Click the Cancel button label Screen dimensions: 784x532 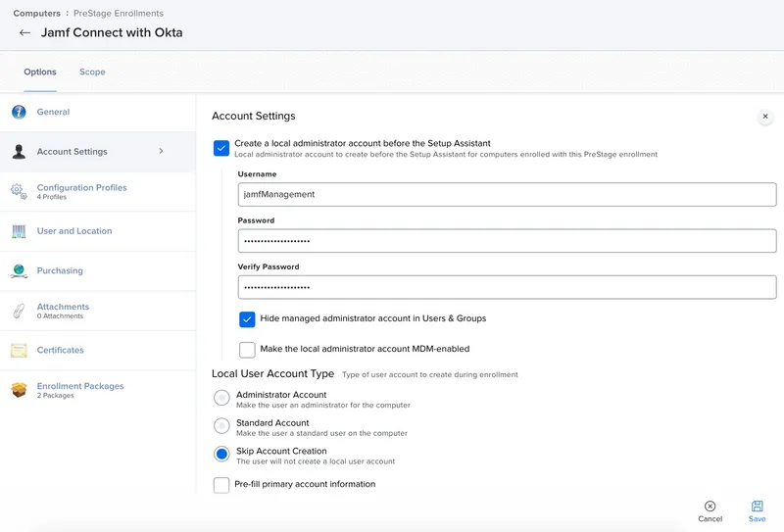[x=710, y=519]
